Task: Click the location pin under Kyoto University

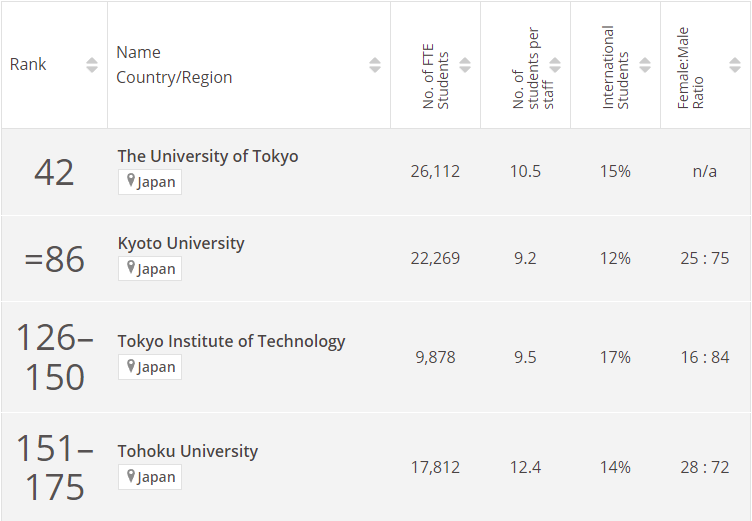Action: (x=130, y=268)
